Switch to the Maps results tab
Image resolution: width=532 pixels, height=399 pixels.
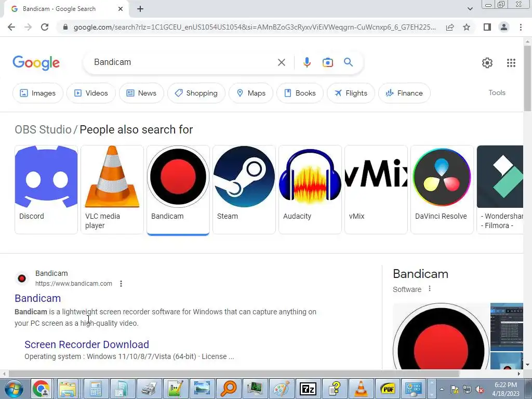pyautogui.click(x=251, y=93)
